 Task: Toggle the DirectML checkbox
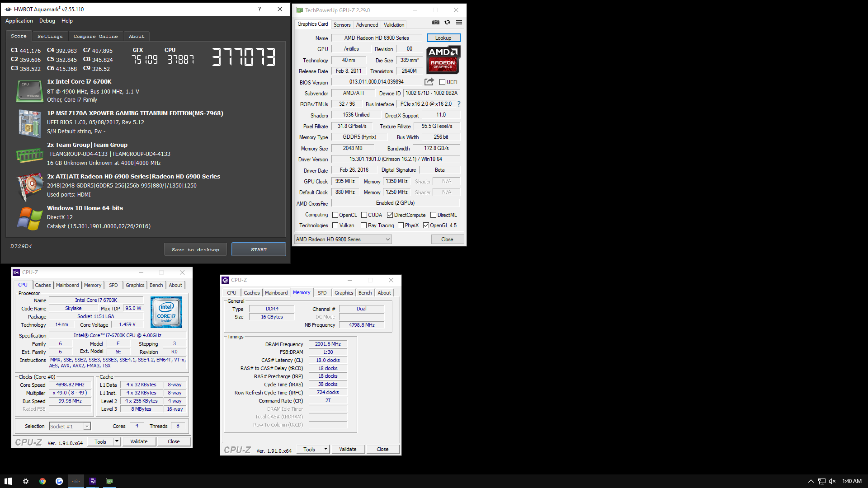(x=433, y=215)
